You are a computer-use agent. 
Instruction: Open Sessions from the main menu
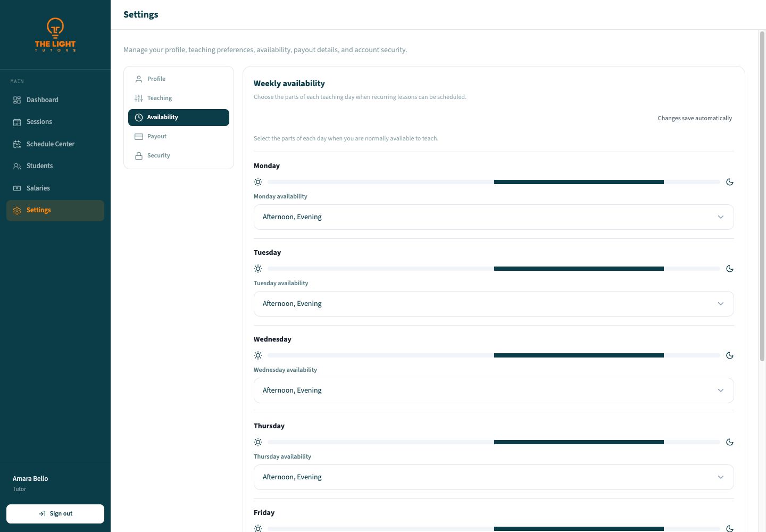[x=55, y=122]
